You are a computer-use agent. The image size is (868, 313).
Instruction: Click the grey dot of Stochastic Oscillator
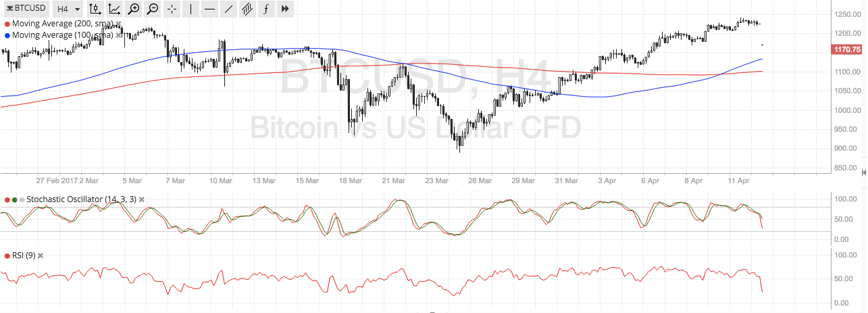tap(22, 200)
